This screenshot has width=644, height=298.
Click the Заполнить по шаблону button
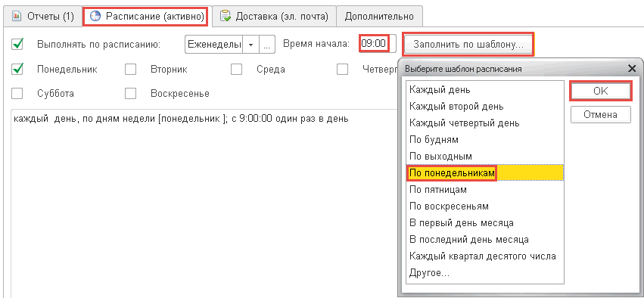point(468,44)
